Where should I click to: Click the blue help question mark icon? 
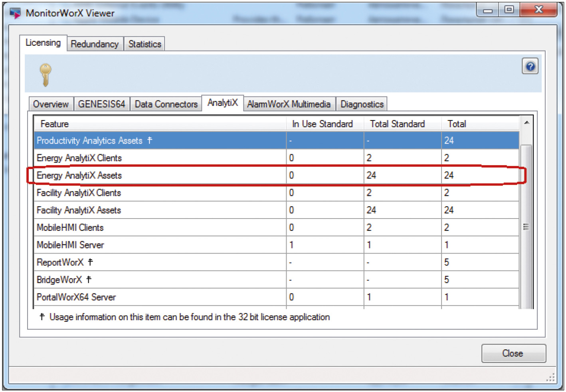click(x=530, y=66)
